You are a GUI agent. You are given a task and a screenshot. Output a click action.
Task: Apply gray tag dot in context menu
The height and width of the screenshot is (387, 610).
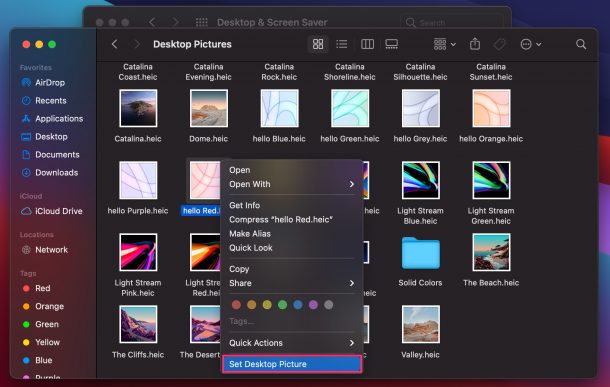click(x=329, y=305)
